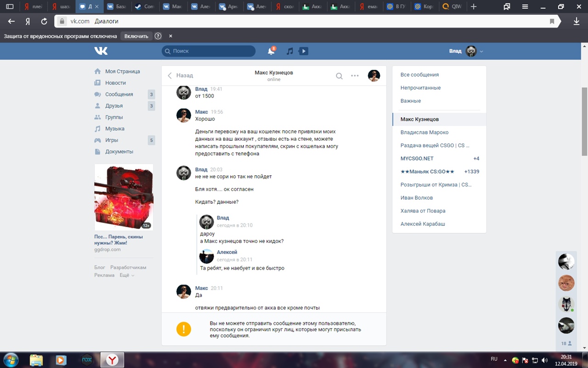Bookmark the page using the address bar icon
Screen dimensions: 588x368
point(552,21)
